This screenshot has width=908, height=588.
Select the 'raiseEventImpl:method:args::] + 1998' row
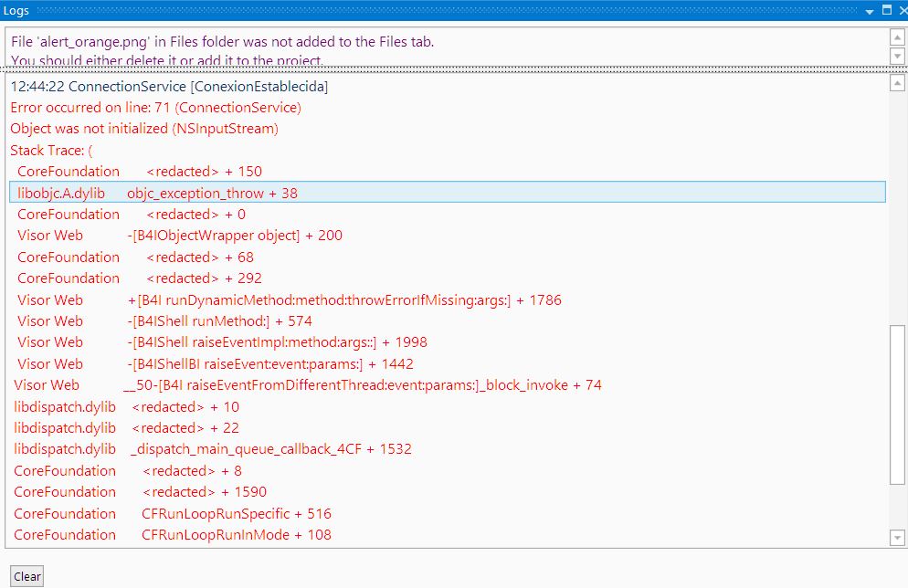click(448, 342)
